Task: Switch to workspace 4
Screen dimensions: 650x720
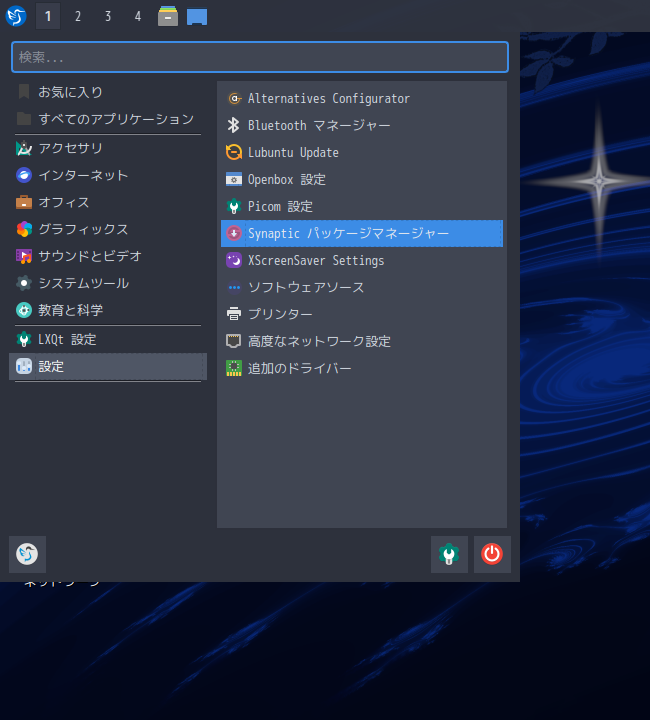Action: click(138, 17)
